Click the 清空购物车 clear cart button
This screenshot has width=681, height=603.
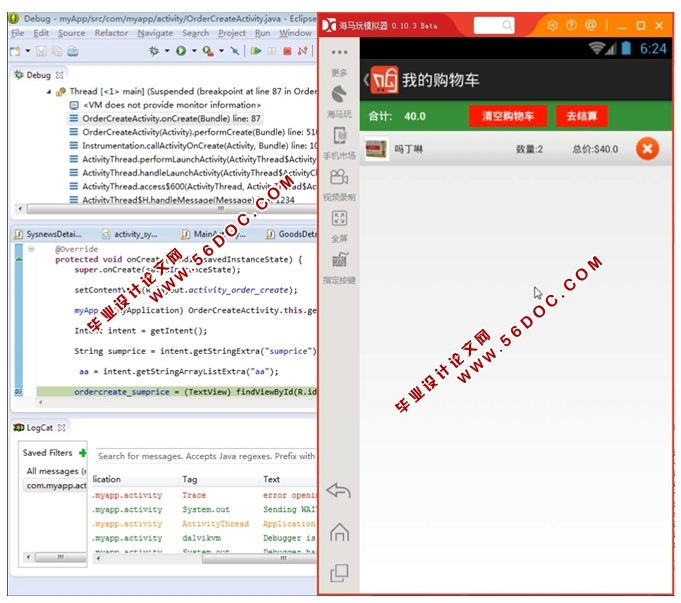[508, 116]
